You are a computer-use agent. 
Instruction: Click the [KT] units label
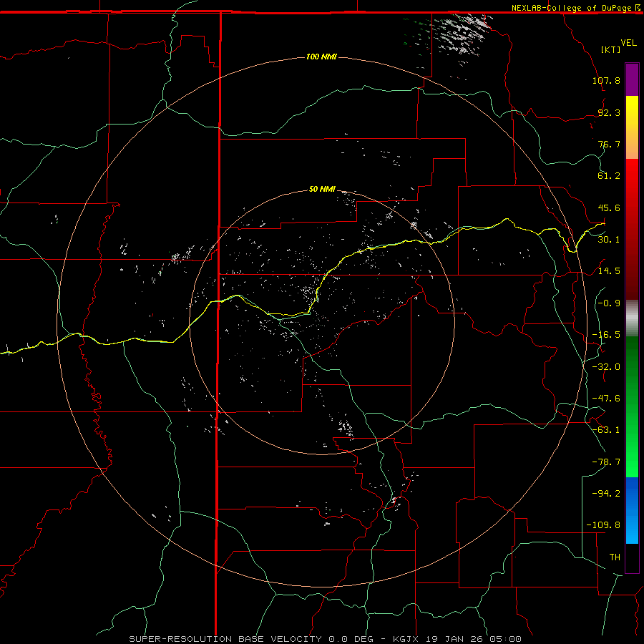pos(611,49)
